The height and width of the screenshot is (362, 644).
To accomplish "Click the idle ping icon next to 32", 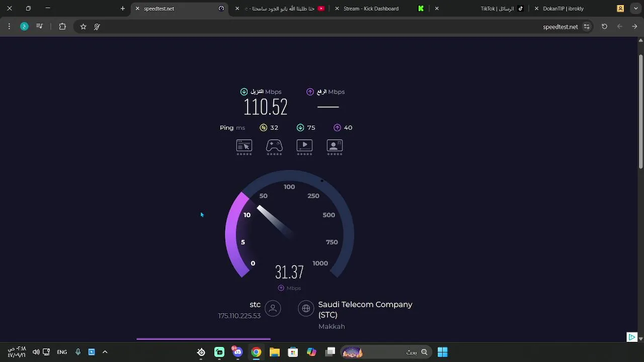I will (263, 128).
